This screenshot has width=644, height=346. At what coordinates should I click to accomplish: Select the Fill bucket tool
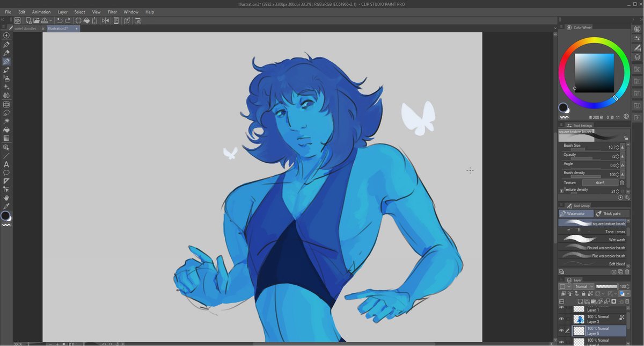point(6,130)
